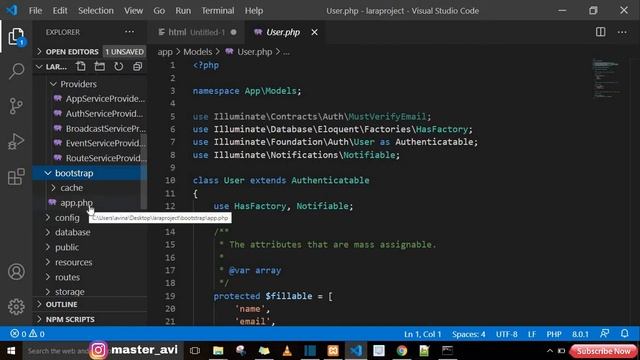Open XAMPP from the taskbar
The width and height of the screenshot is (640, 360).
pos(333,351)
